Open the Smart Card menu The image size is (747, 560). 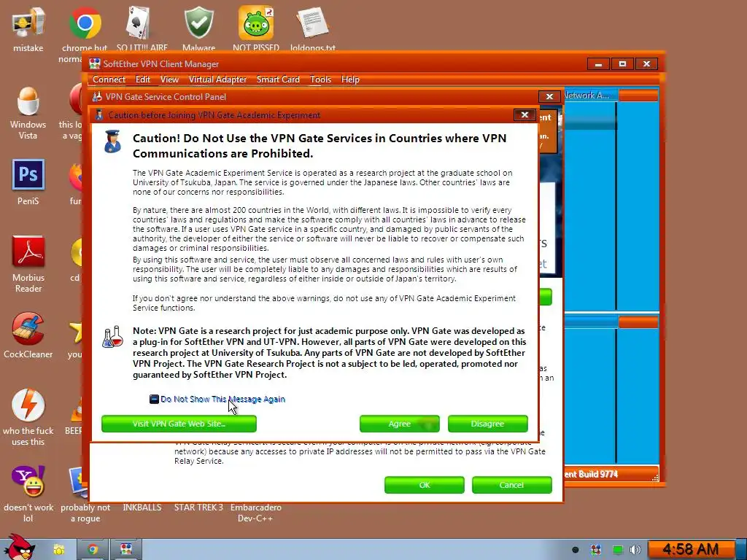tap(278, 79)
